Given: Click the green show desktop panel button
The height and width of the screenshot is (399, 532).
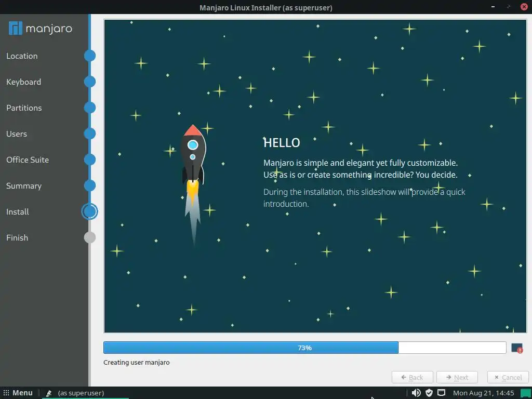Looking at the screenshot, I should click(x=526, y=393).
